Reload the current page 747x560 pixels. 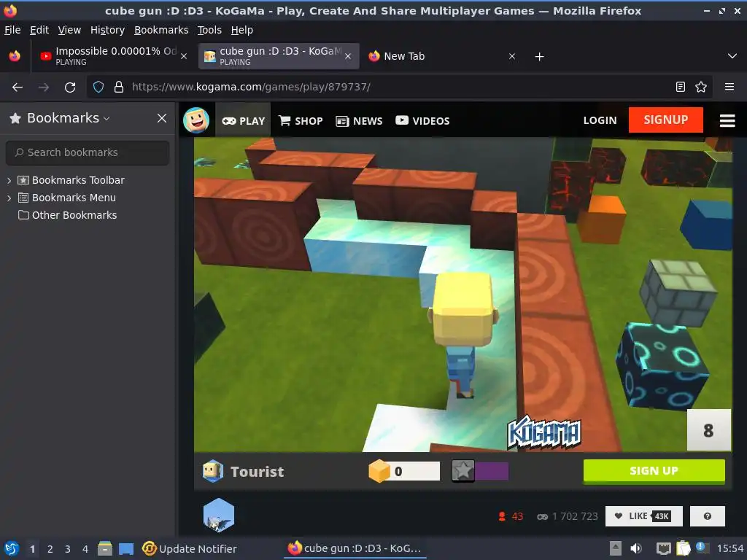[70, 87]
